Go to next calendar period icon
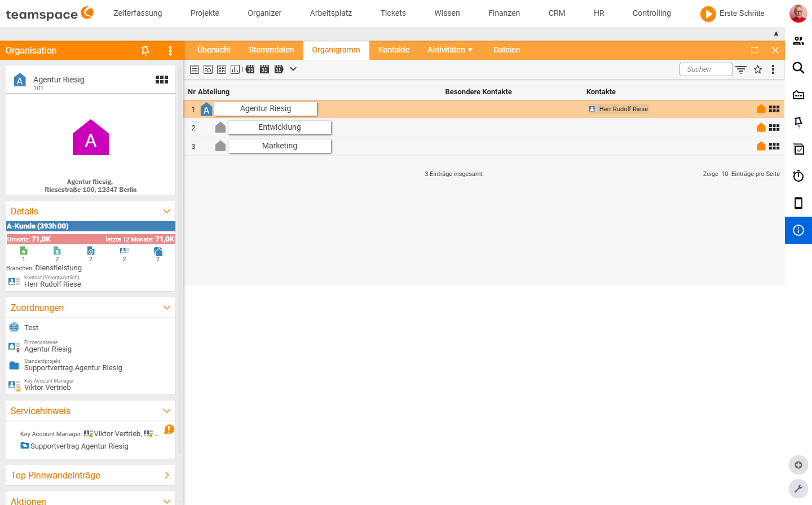Viewport: 812px width, 505px height. (279, 69)
